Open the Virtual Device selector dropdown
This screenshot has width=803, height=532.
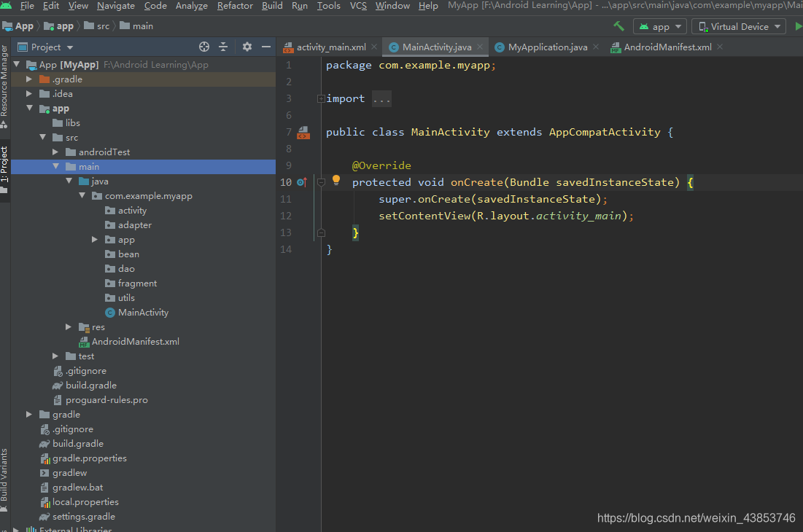(739, 26)
